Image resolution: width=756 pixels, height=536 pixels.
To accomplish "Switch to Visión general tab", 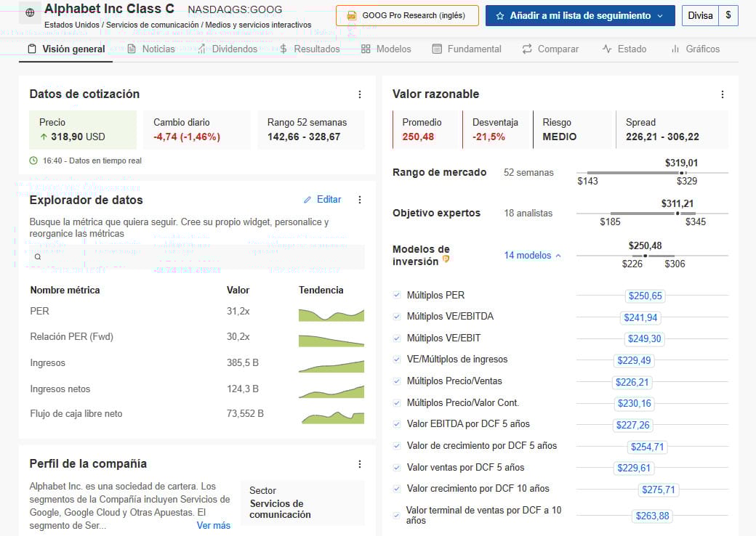I will (66, 49).
